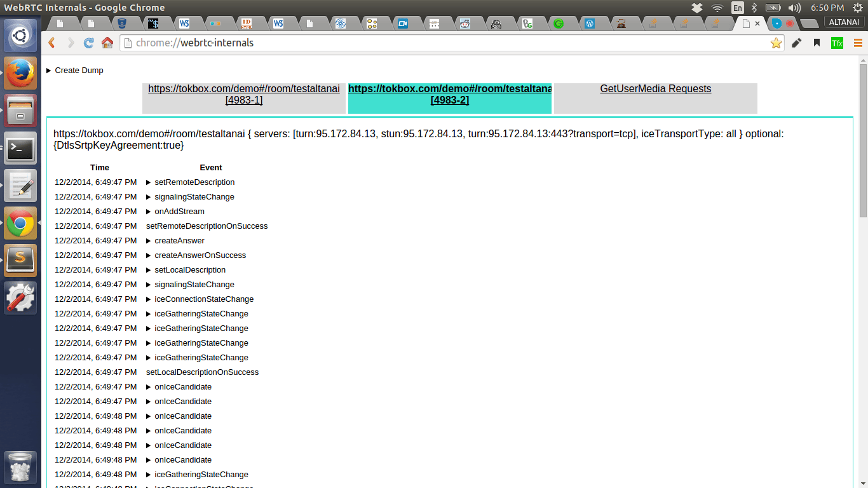Click the DtlsSrtpKeyAgreement:true config text
Screen dimensions: 868x488
[x=118, y=146]
